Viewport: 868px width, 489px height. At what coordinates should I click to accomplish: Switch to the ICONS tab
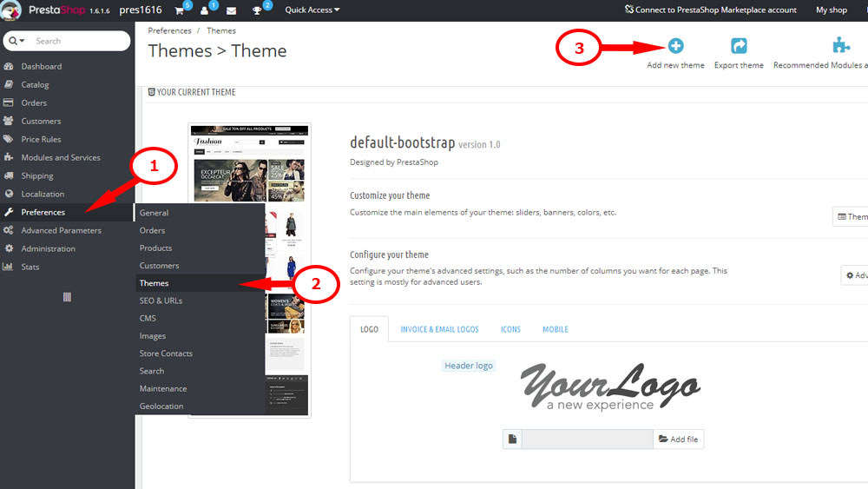click(x=510, y=329)
